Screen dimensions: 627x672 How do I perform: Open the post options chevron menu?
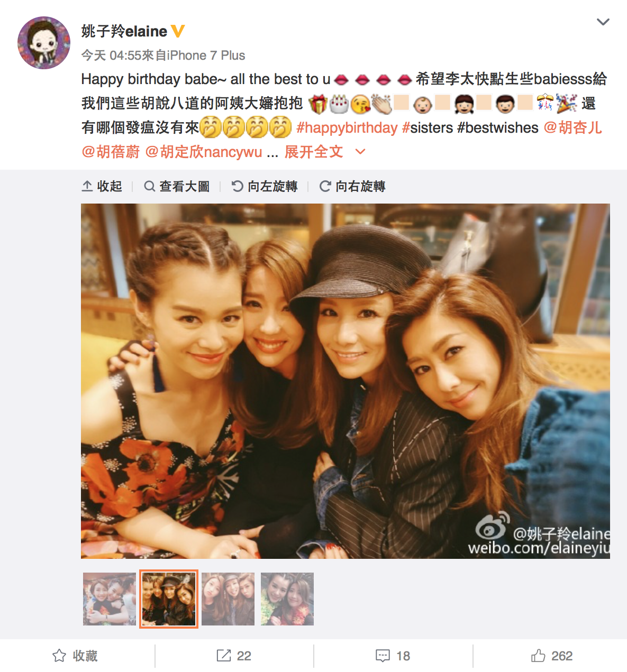[x=603, y=22]
